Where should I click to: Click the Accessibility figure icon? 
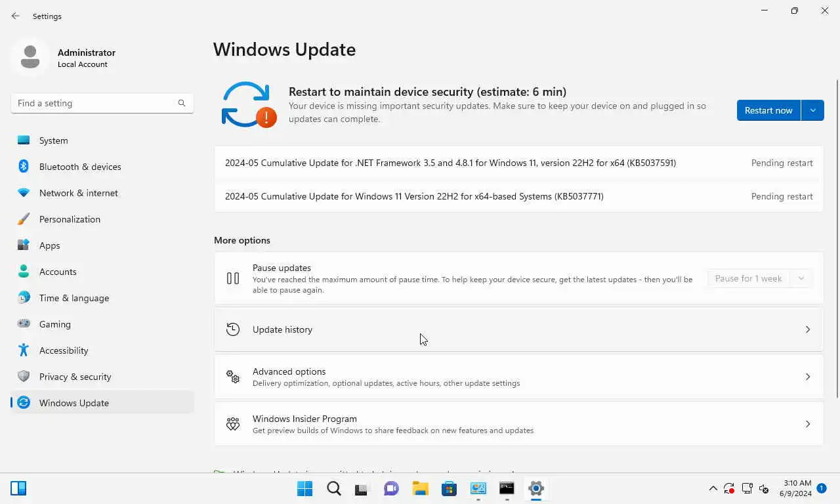coord(24,350)
